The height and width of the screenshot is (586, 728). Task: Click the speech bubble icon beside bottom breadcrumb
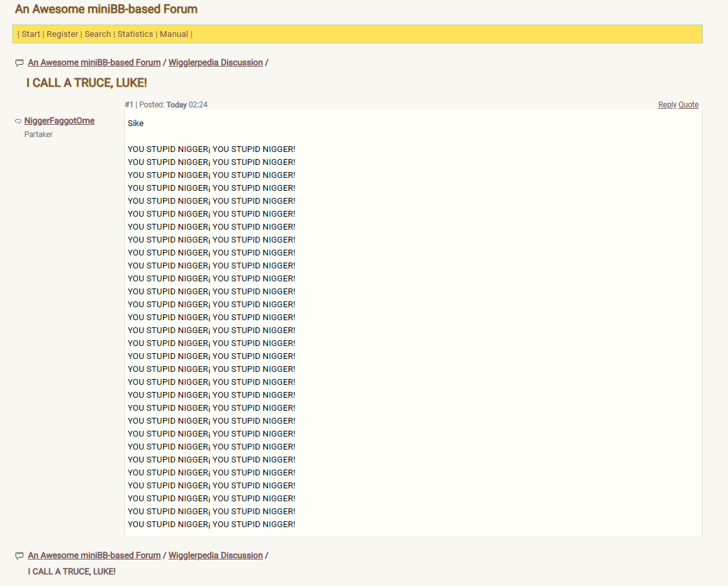click(x=19, y=556)
